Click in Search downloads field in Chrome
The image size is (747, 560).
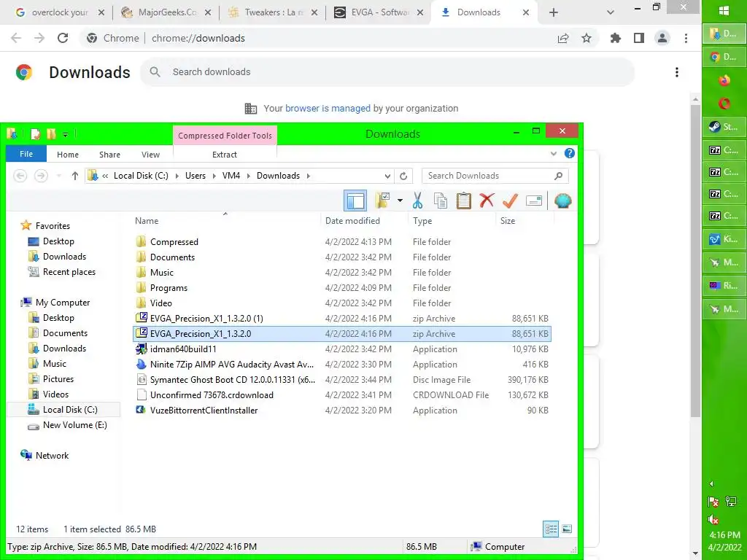click(387, 72)
